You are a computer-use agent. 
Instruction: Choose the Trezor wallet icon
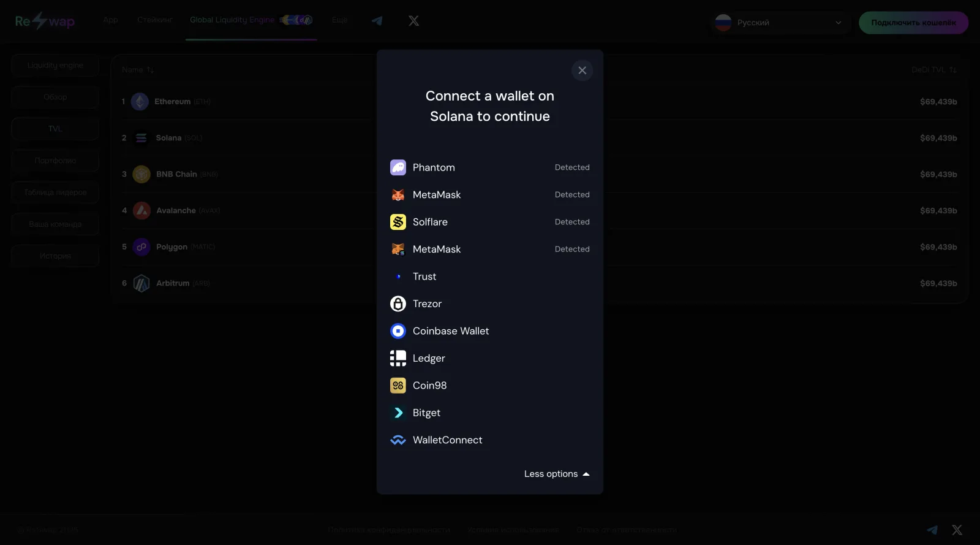tap(398, 303)
